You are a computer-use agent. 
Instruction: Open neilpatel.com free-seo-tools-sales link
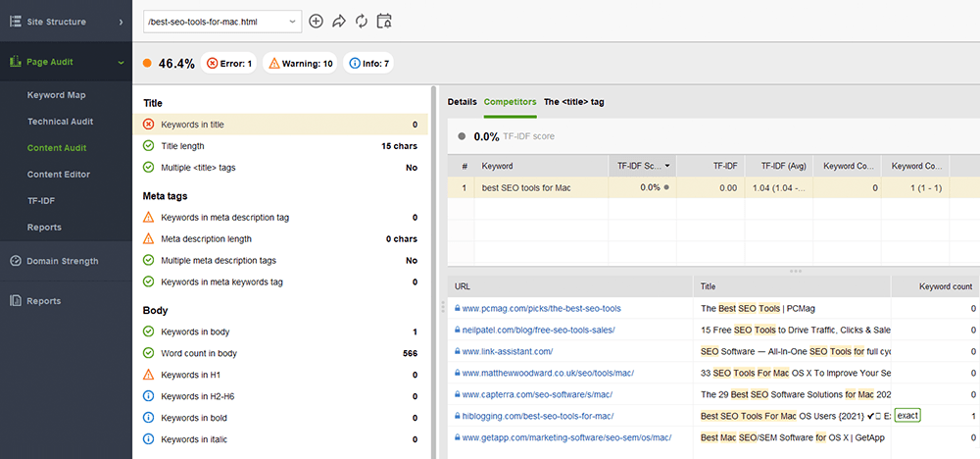[x=538, y=330]
